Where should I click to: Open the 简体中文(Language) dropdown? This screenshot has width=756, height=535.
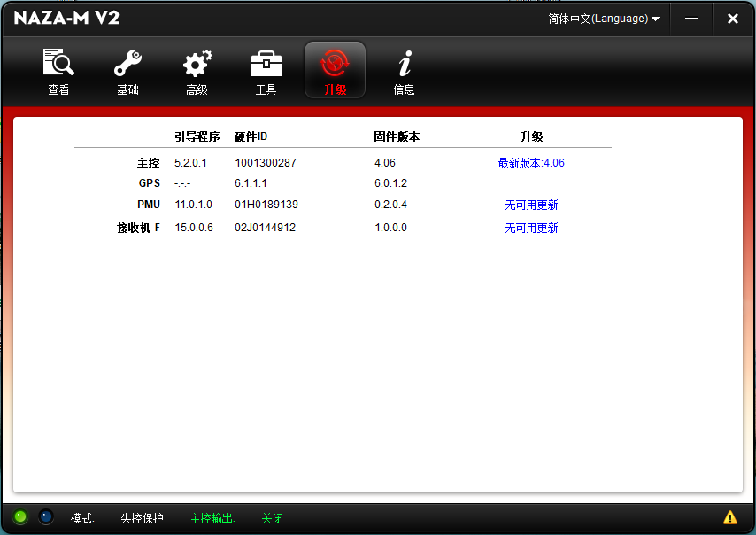coord(604,19)
